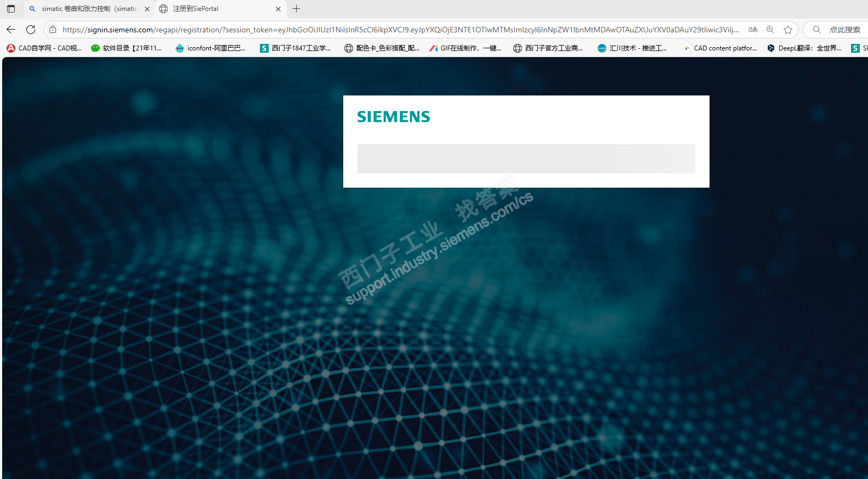868x479 pixels.
Task: Open a new browser tab
Action: pos(297,9)
